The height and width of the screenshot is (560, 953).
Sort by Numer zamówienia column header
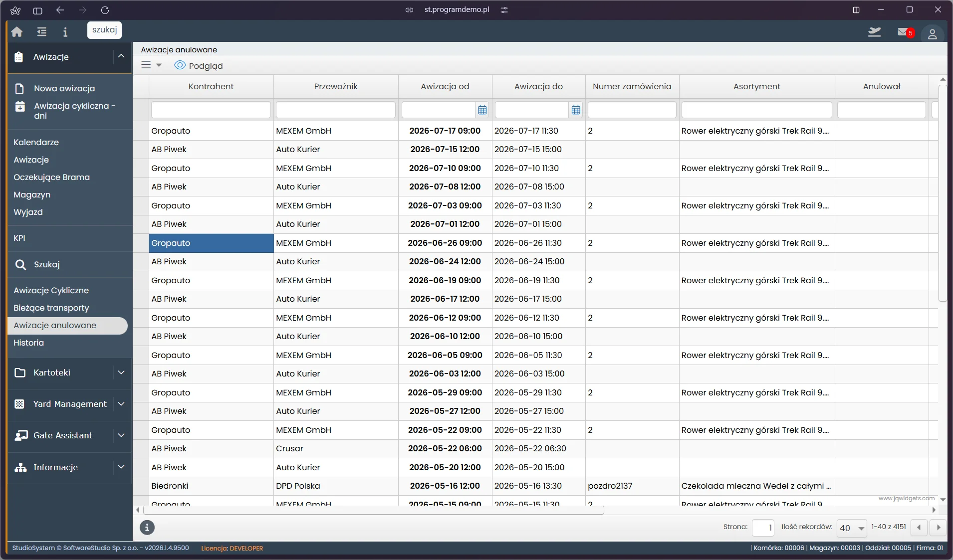[632, 86]
